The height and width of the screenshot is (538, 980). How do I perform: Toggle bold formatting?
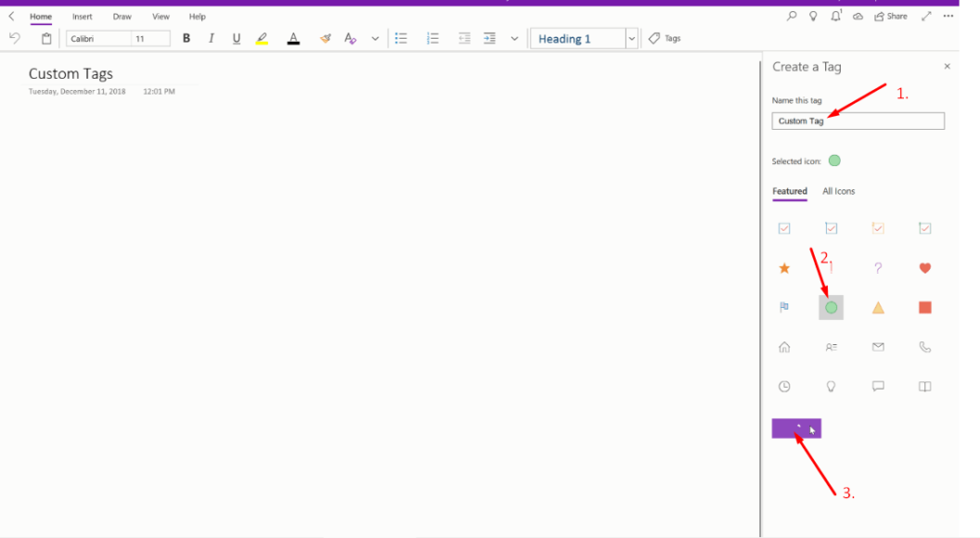tap(186, 38)
